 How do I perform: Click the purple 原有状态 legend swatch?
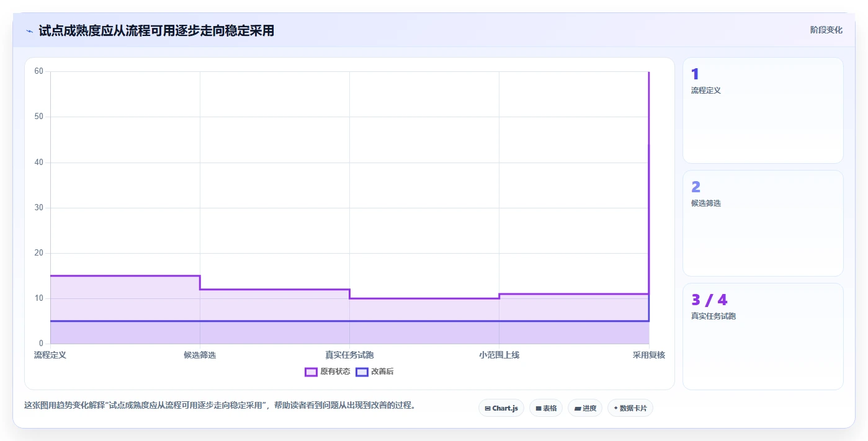coord(311,372)
